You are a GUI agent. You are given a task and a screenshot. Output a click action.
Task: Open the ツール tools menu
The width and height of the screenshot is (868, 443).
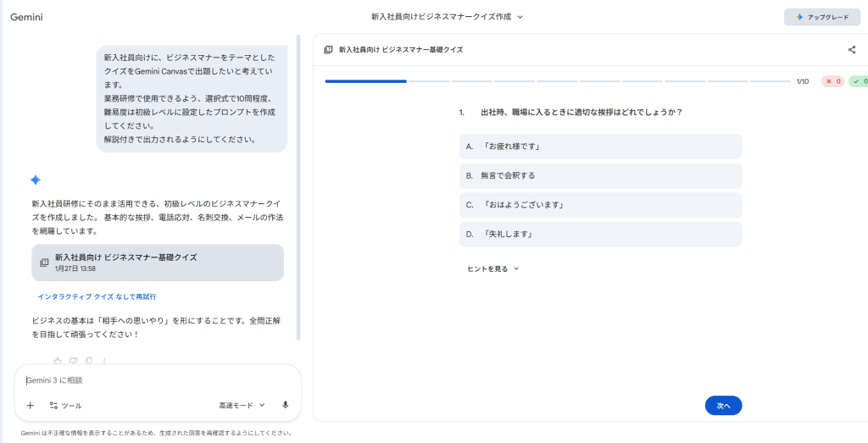coord(65,406)
